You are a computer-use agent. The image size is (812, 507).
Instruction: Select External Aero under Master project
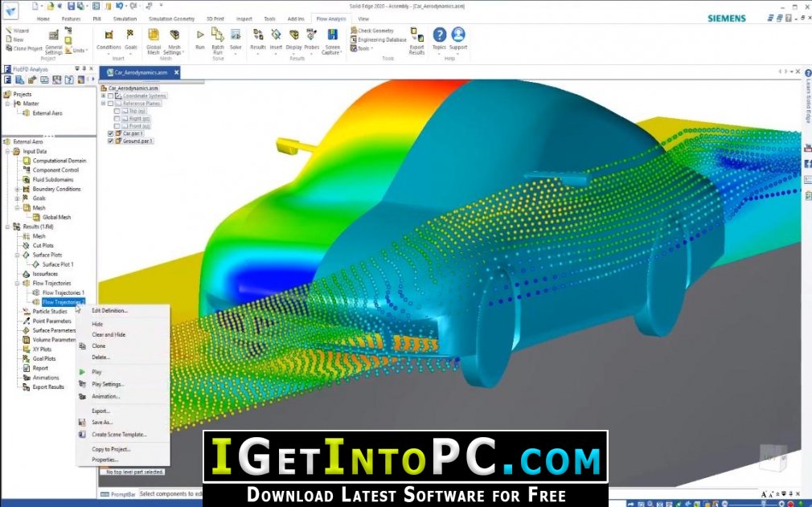tap(42, 112)
